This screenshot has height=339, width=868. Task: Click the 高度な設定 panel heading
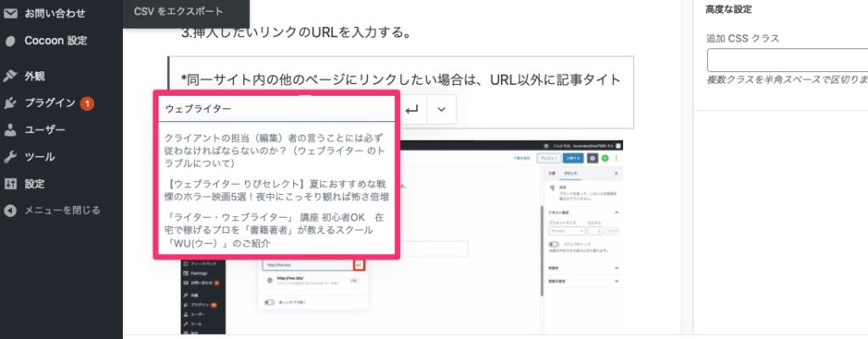(728, 9)
